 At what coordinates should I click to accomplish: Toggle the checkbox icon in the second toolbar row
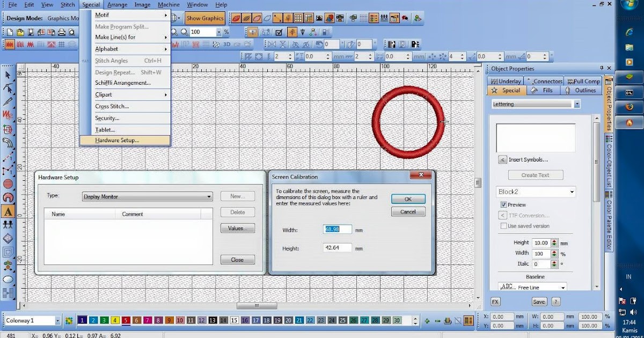279,32
